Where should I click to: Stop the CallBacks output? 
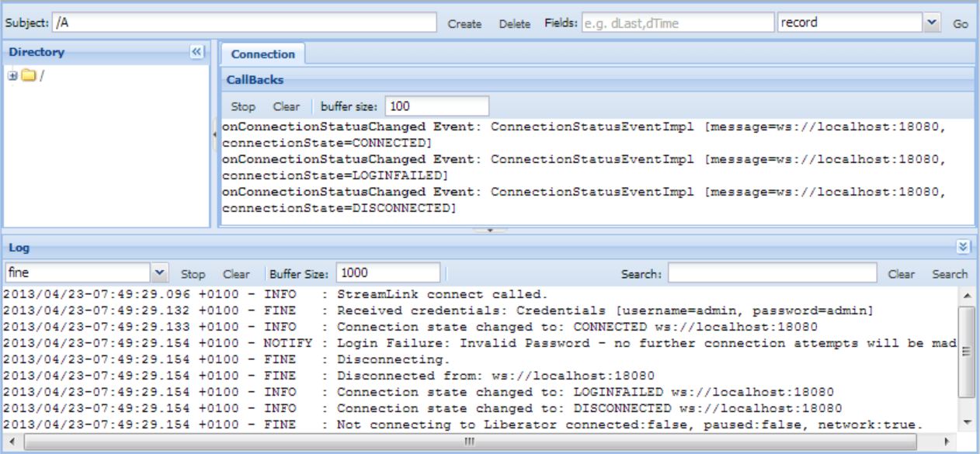pyautogui.click(x=243, y=106)
